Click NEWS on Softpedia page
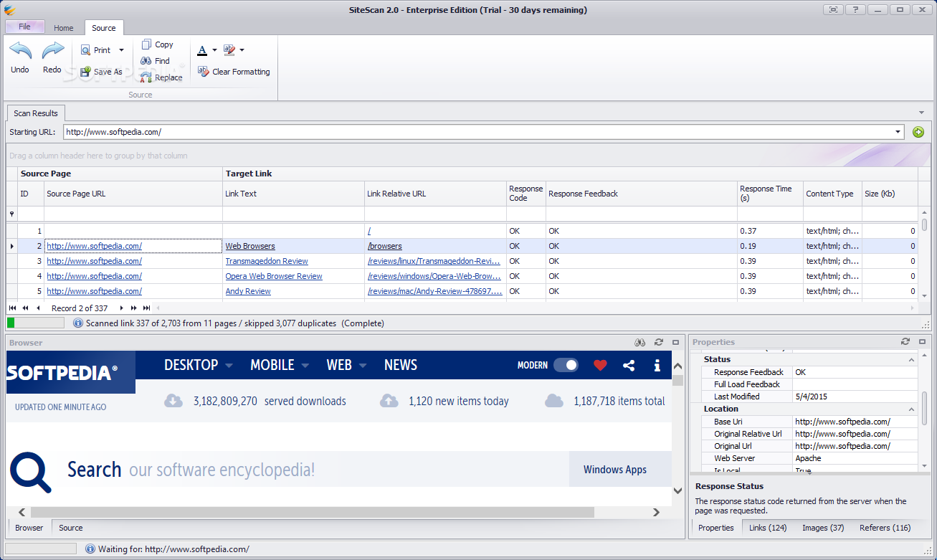This screenshot has height=560, width=937. 401,365
